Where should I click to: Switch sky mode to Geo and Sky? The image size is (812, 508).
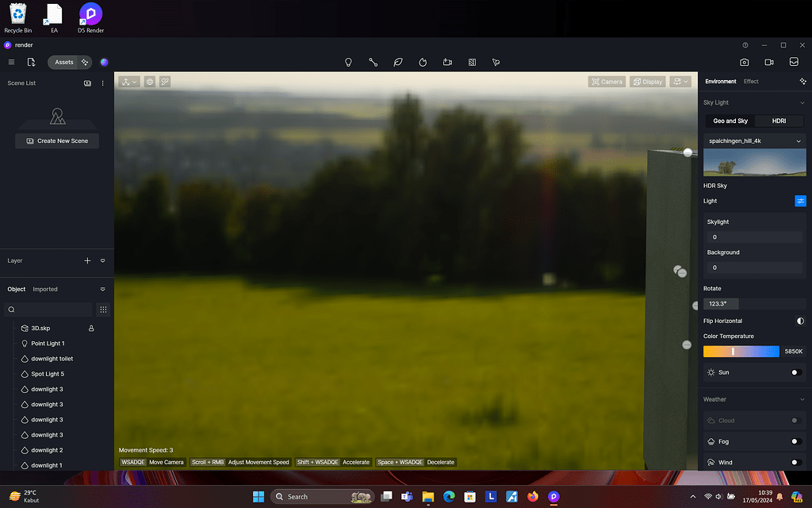(729, 121)
